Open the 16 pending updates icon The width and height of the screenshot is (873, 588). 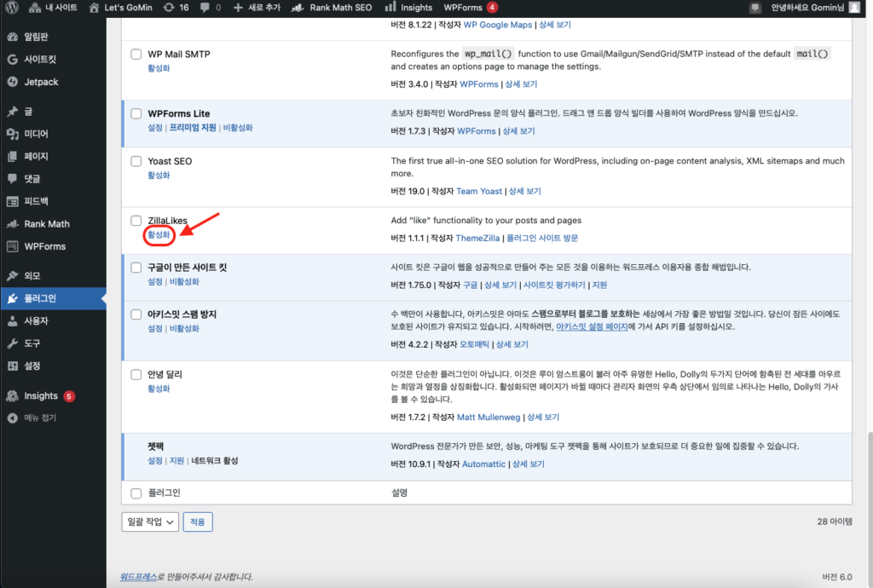tap(169, 7)
